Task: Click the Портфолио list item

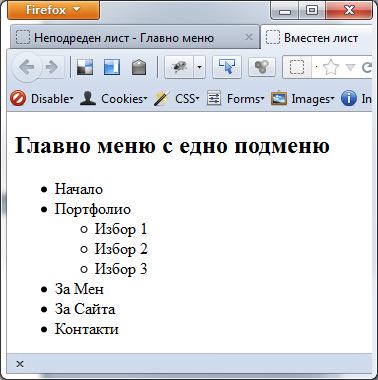Action: click(x=93, y=209)
